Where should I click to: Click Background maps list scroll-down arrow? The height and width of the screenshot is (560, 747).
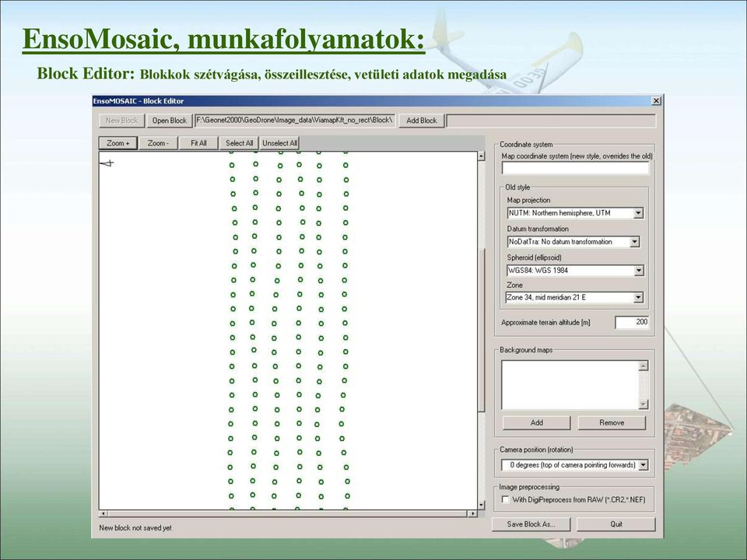644,404
